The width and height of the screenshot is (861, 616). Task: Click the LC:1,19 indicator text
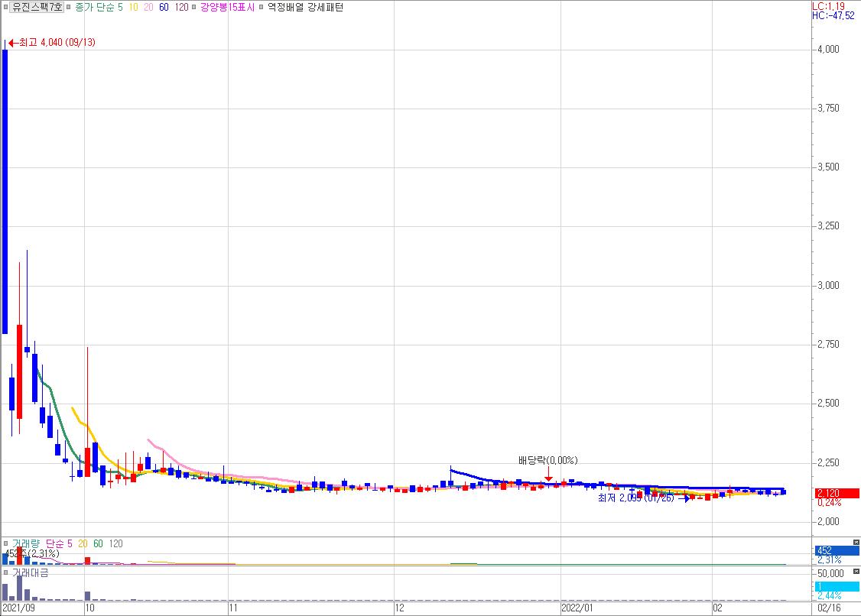(829, 6)
